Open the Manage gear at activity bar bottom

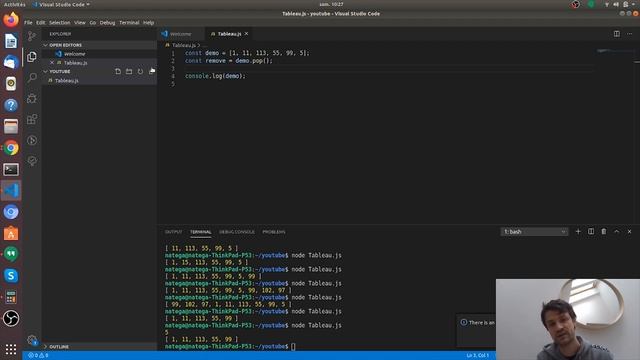pyautogui.click(x=32, y=340)
